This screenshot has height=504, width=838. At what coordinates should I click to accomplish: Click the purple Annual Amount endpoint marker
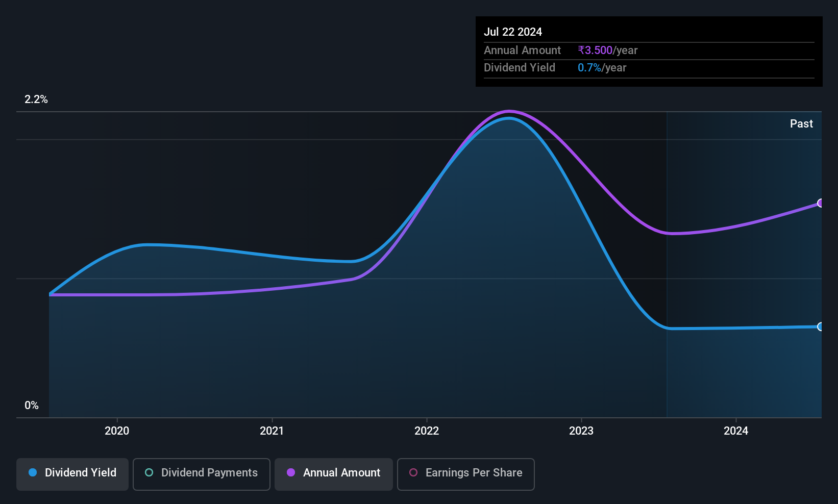(x=821, y=203)
